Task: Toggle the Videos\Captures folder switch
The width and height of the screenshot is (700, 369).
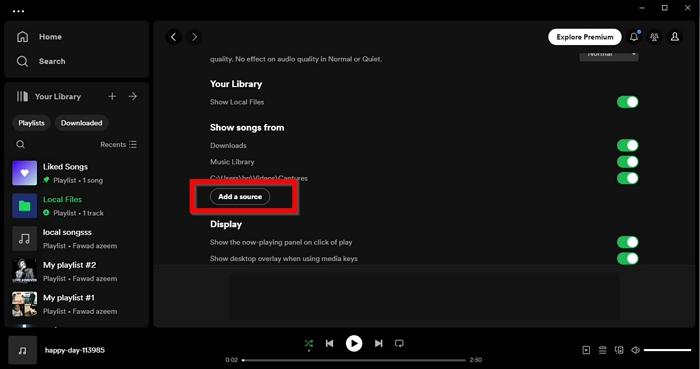Action: 628,178
